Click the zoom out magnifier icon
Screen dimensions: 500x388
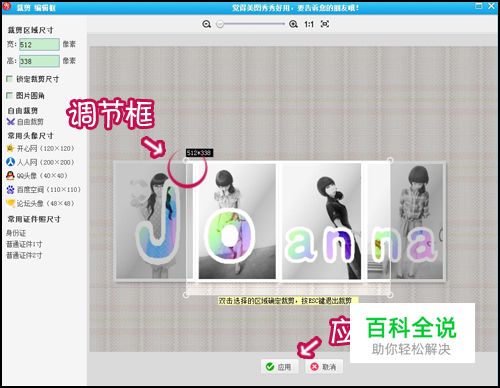click(207, 24)
